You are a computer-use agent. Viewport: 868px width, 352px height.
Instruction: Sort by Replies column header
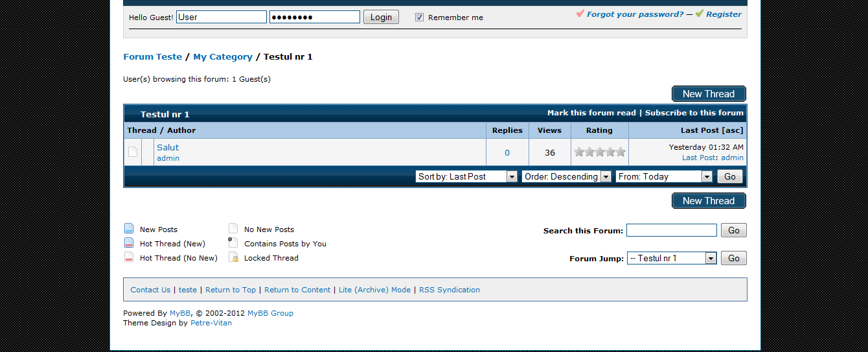tap(507, 130)
